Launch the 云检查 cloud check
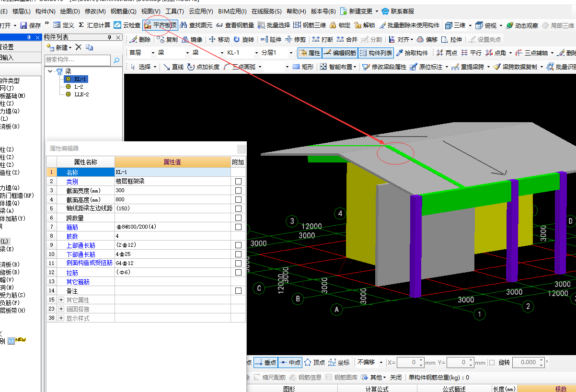Viewport: 576px width, 392px height. 127,25
